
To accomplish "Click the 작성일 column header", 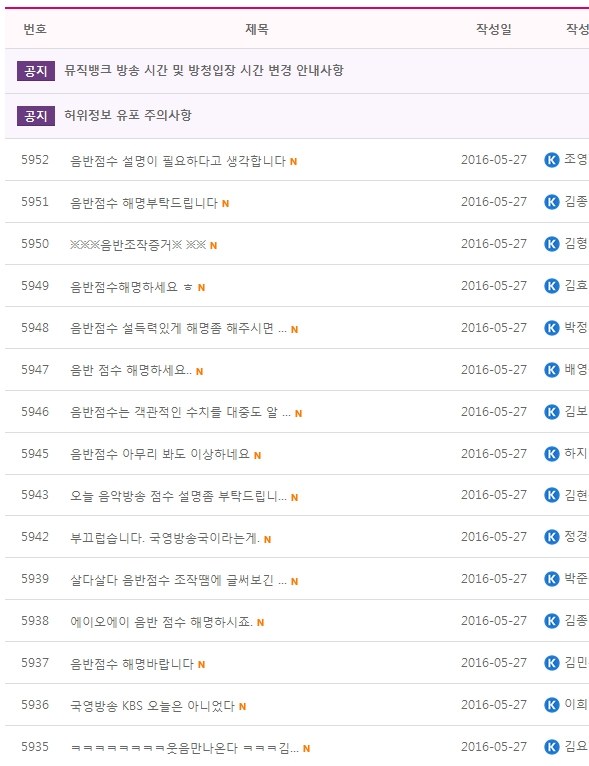I will click(494, 29).
